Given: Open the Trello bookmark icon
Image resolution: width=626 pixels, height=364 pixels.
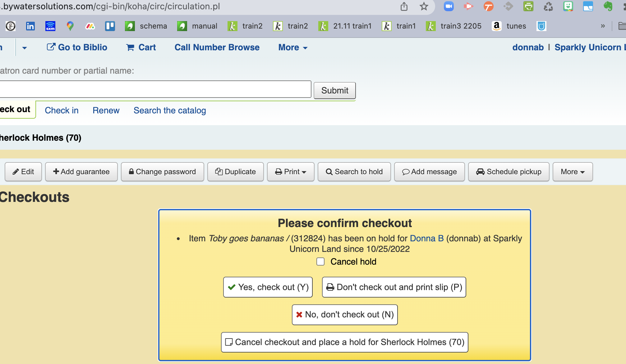Looking at the screenshot, I should (x=110, y=26).
